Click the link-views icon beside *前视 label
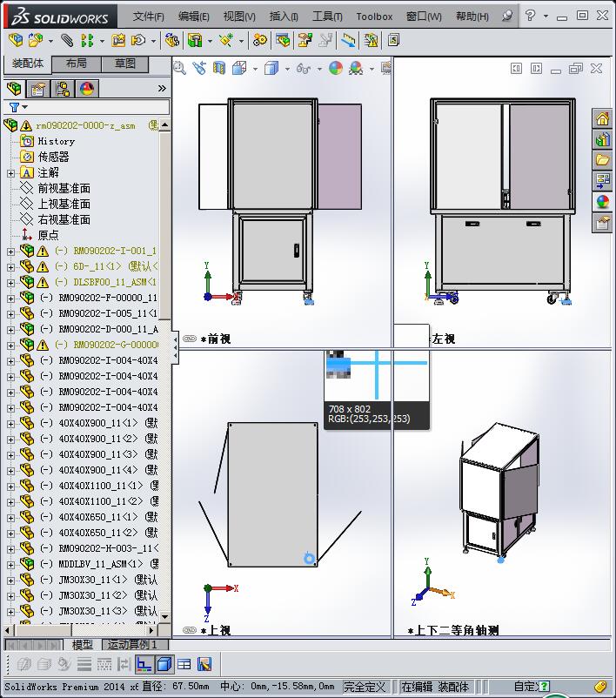 point(190,339)
